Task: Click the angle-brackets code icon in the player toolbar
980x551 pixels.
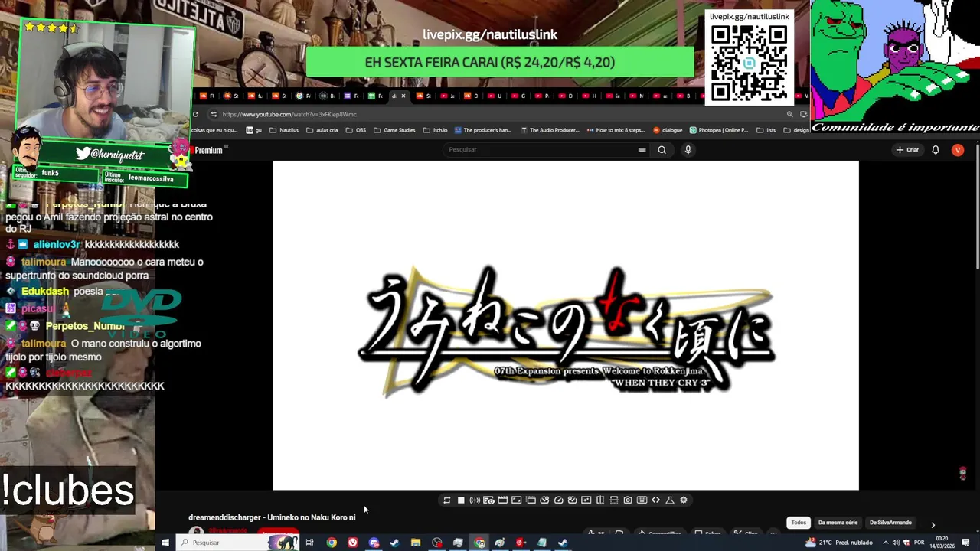Action: (655, 500)
